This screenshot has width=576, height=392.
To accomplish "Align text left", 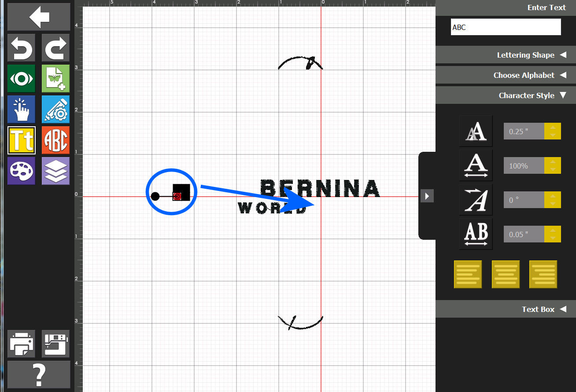I will point(468,275).
